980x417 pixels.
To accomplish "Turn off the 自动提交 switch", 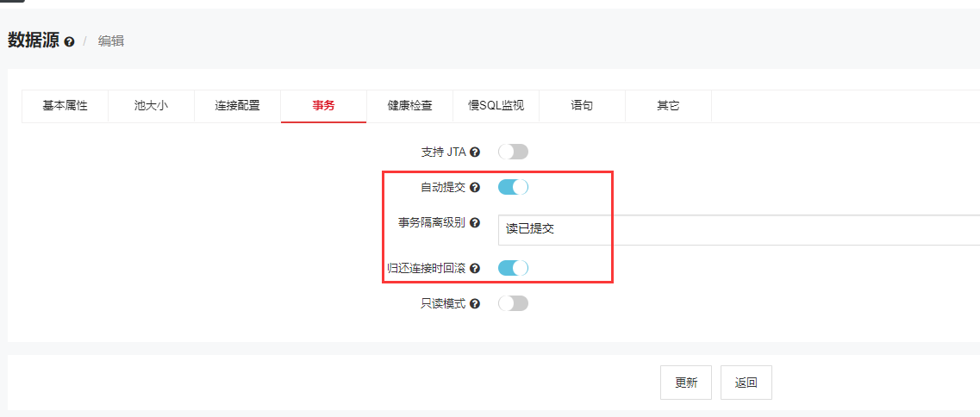I will (x=513, y=187).
